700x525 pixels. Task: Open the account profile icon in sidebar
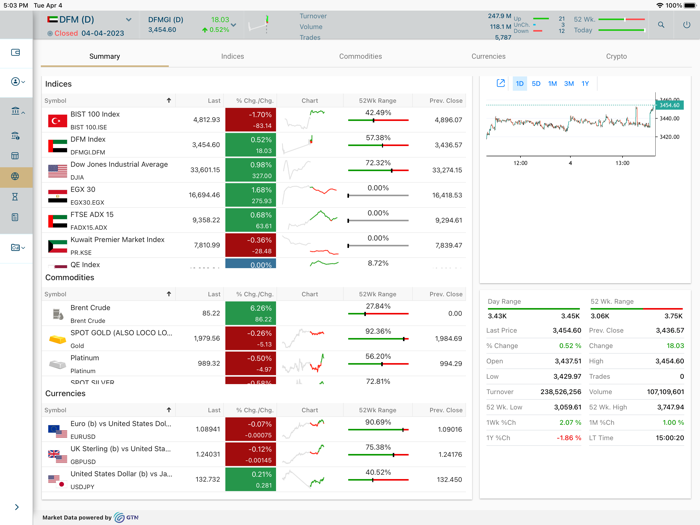17,82
